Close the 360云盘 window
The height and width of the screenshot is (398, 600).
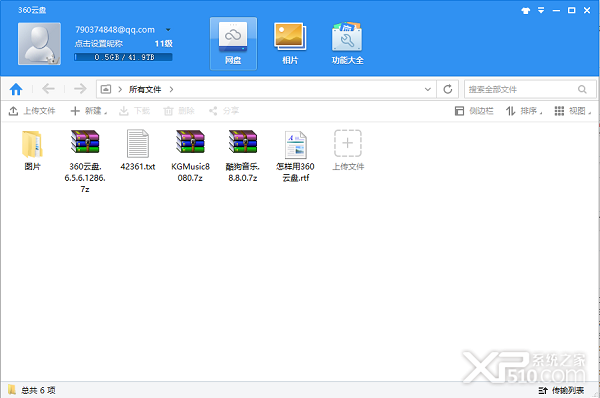tap(587, 10)
